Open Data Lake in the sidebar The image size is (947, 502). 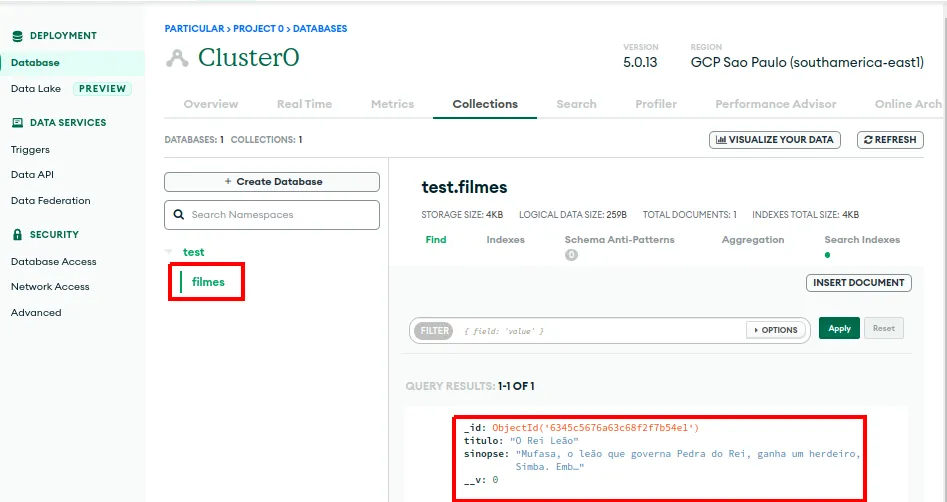coord(36,89)
